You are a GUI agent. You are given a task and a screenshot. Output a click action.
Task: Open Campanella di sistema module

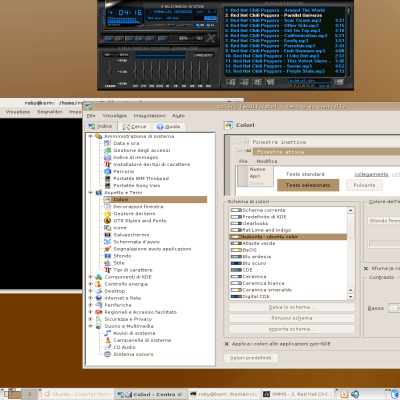[138, 340]
